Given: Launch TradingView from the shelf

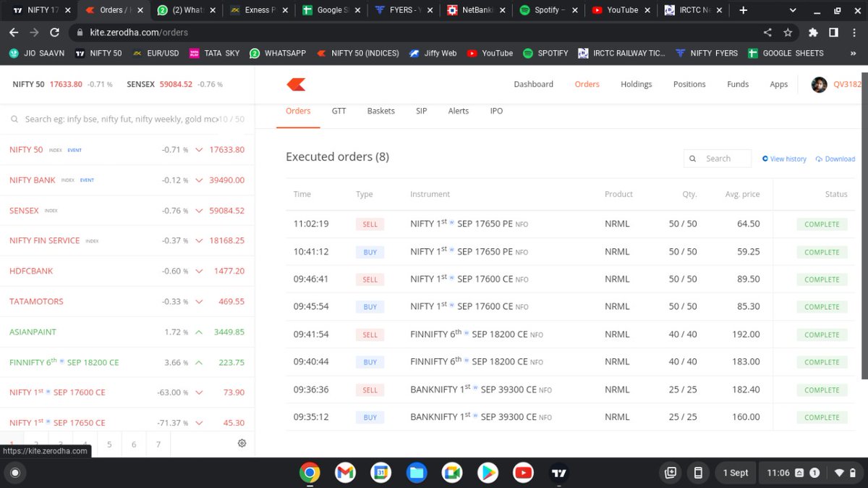Looking at the screenshot, I should 558,473.
